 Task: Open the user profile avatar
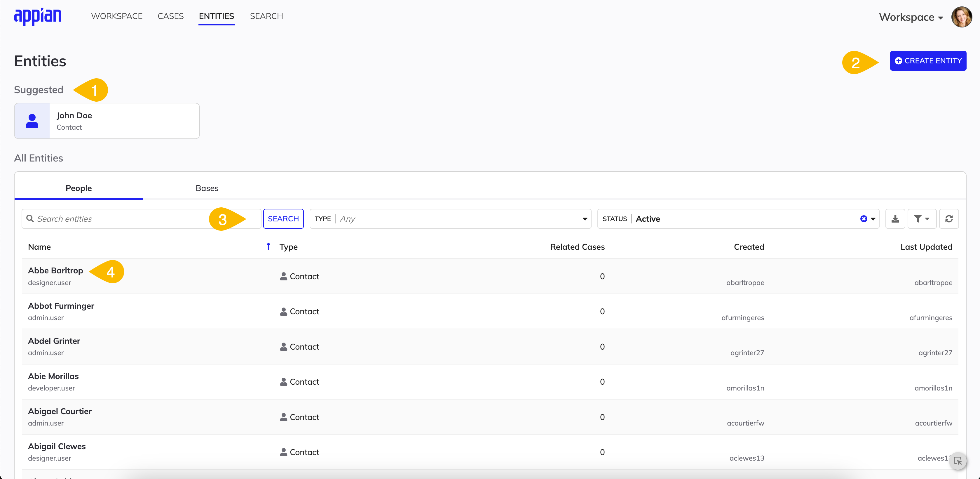(x=961, y=17)
